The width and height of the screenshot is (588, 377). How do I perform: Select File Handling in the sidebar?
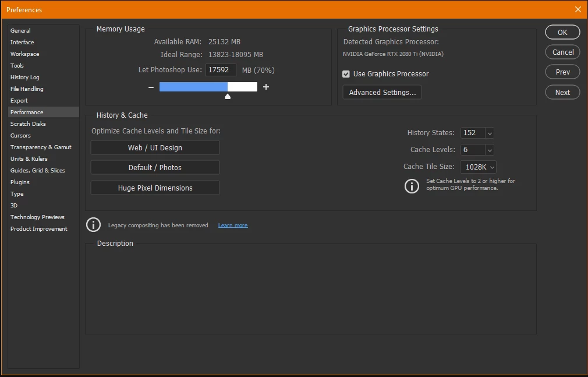tap(44, 89)
